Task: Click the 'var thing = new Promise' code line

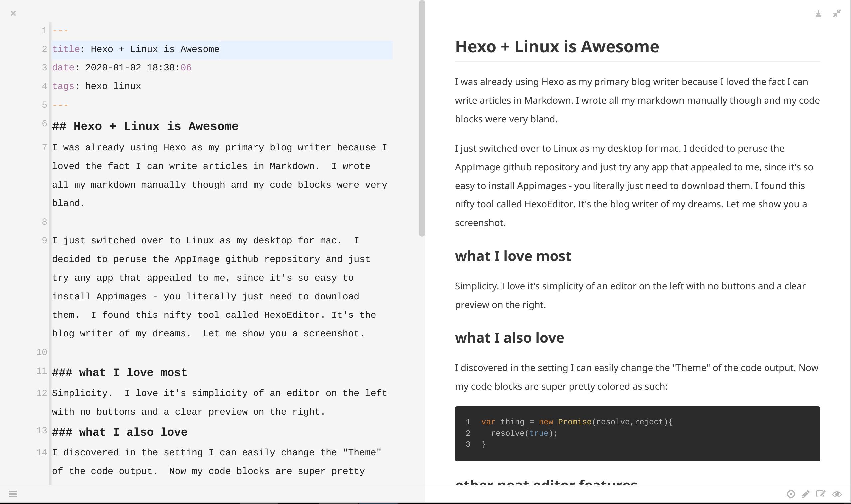Action: (x=577, y=422)
